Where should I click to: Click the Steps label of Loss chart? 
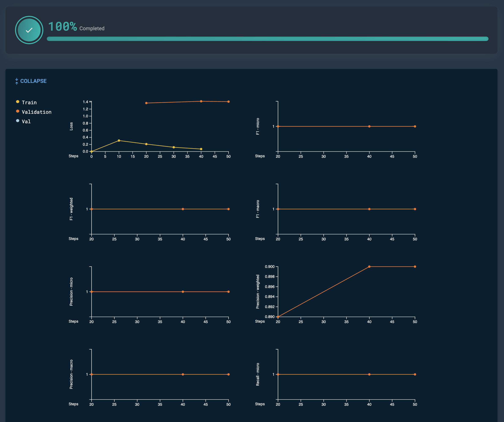click(x=73, y=156)
